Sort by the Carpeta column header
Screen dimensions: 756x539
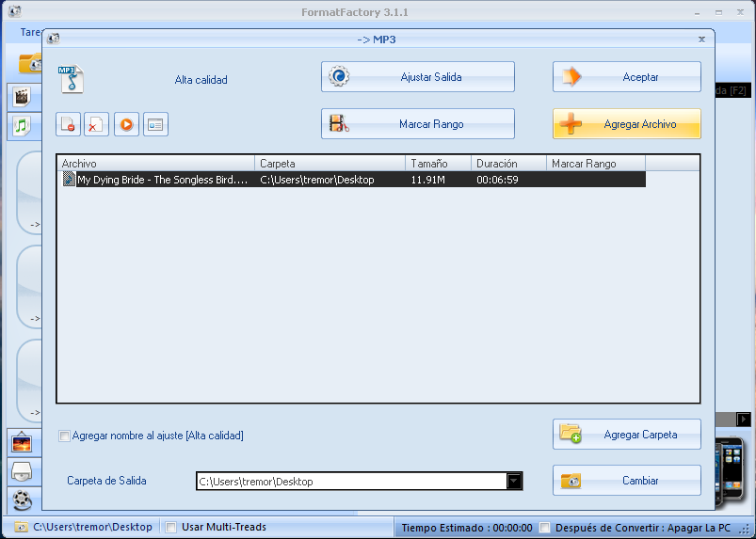[x=330, y=164]
